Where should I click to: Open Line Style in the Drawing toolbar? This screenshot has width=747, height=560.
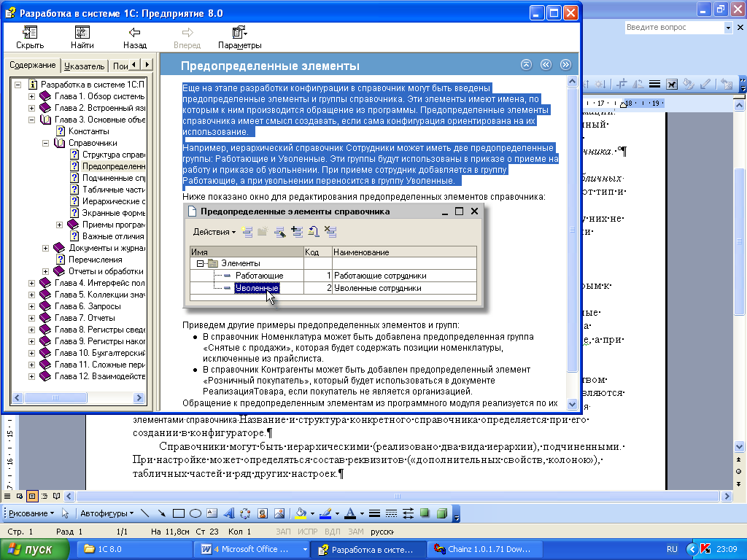(374, 513)
